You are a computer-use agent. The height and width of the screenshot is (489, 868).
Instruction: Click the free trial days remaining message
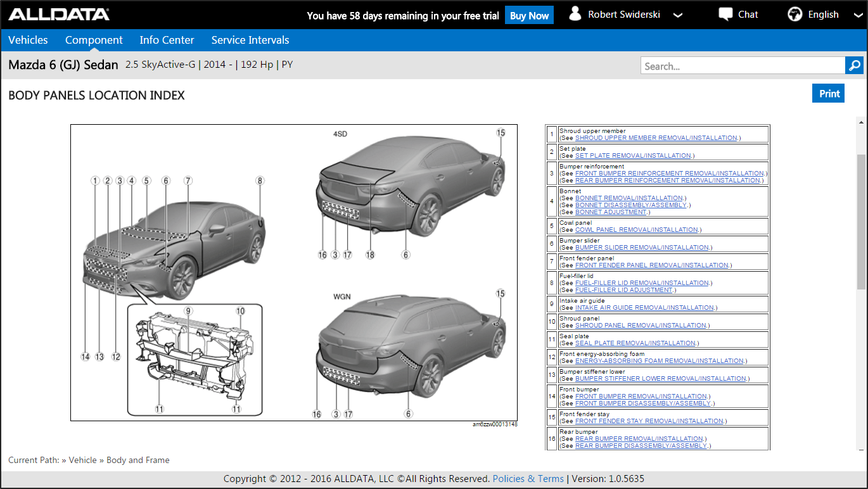403,16
